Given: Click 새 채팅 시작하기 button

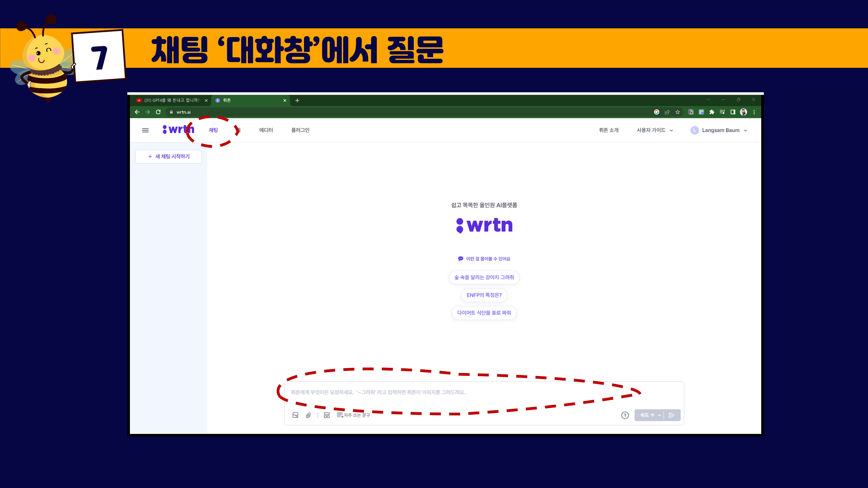Looking at the screenshot, I should coord(169,156).
